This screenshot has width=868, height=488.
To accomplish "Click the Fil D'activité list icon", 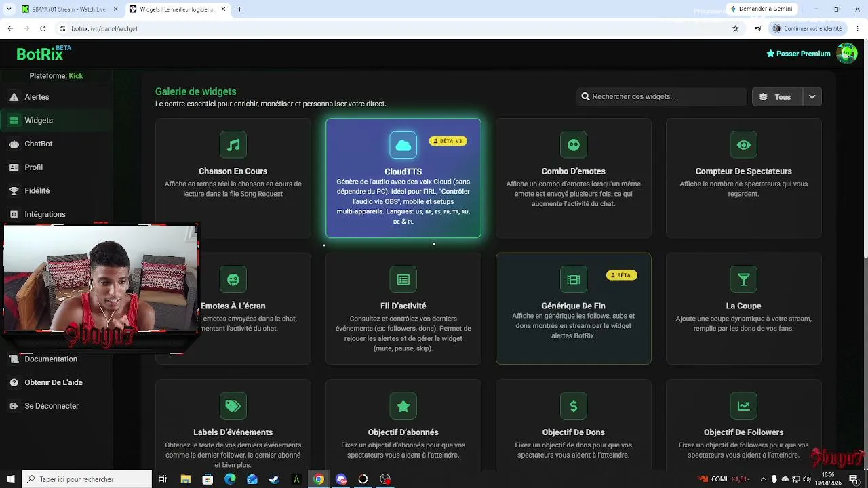I will coord(403,279).
